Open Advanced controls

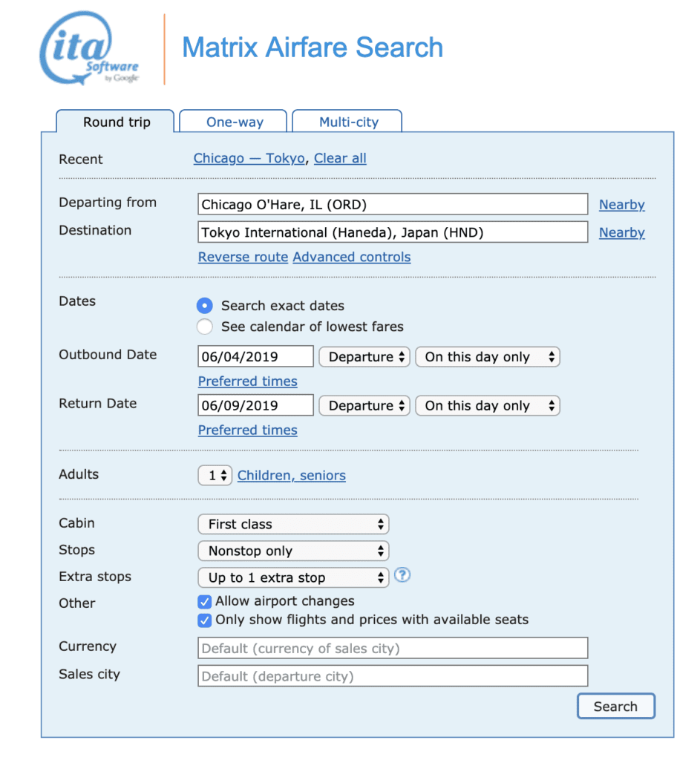tap(351, 257)
